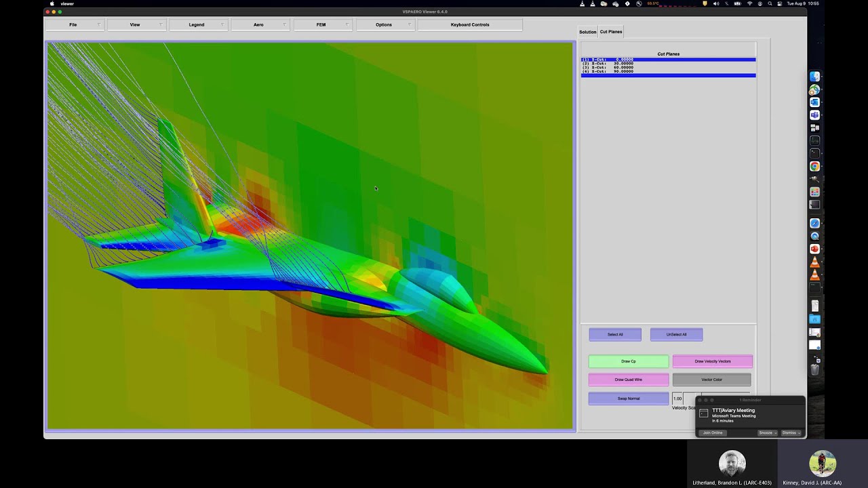Click the UnSelect All button
The width and height of the screenshot is (868, 488).
(676, 334)
